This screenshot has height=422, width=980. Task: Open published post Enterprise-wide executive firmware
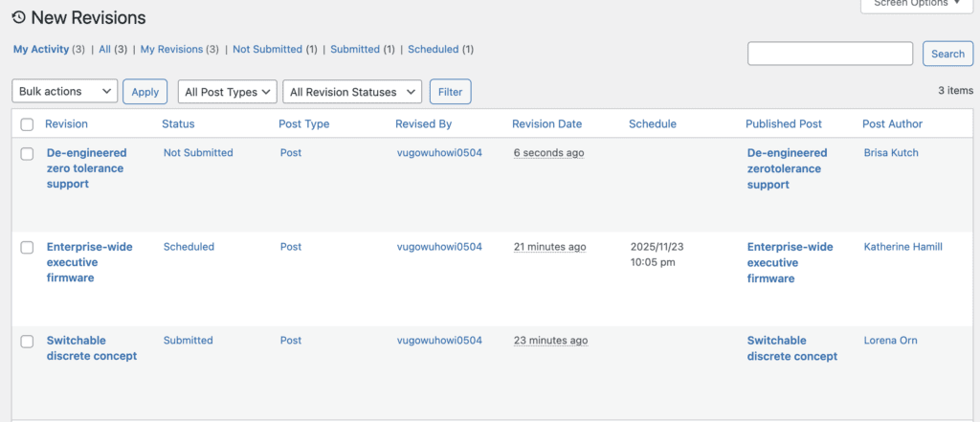(790, 262)
